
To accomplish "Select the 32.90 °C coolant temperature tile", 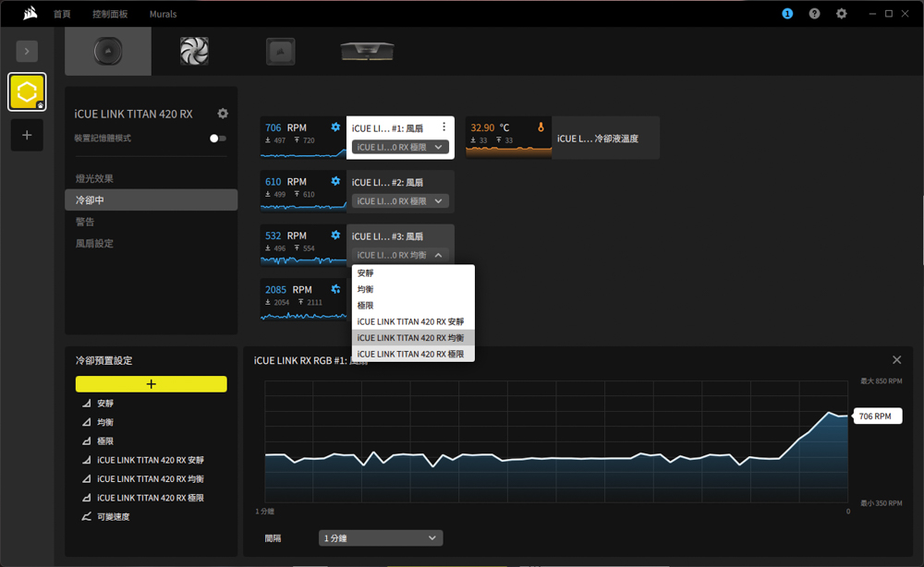I will 508,138.
